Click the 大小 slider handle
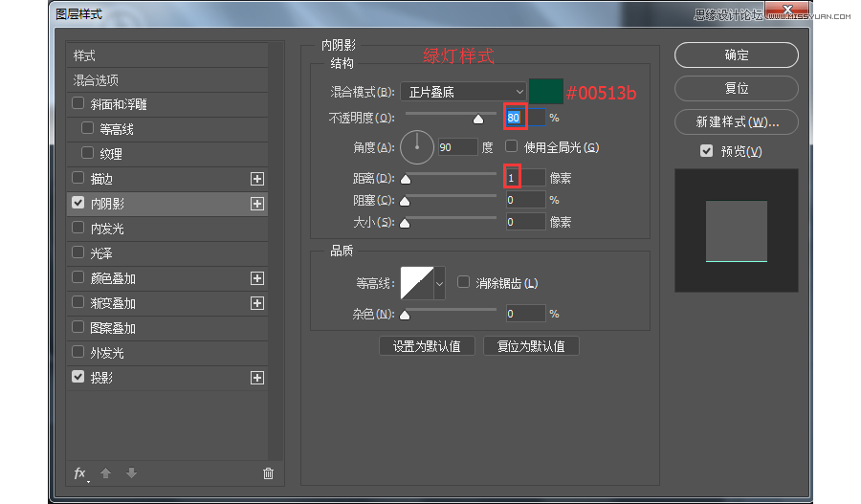Viewport: 861px width, 504px height. 405,224
